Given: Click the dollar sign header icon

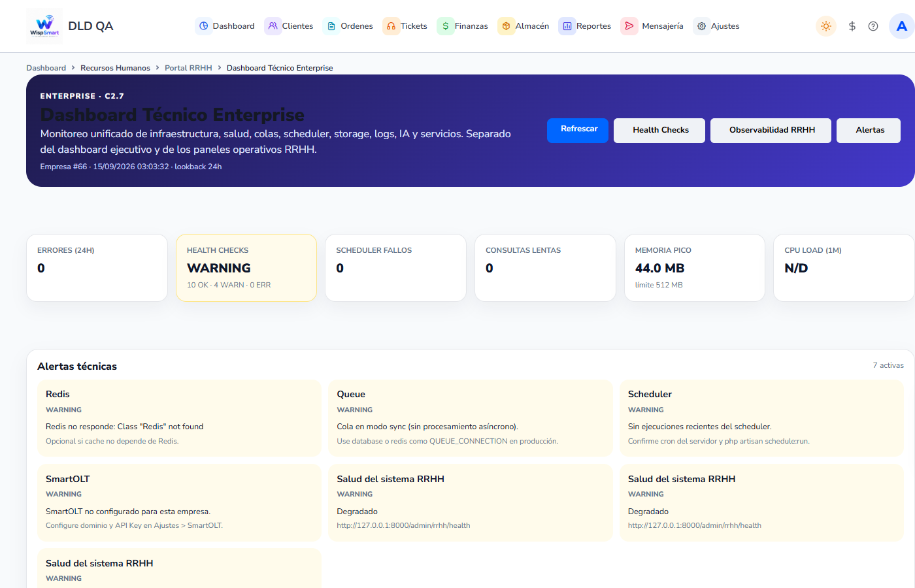Looking at the screenshot, I should click(x=852, y=26).
